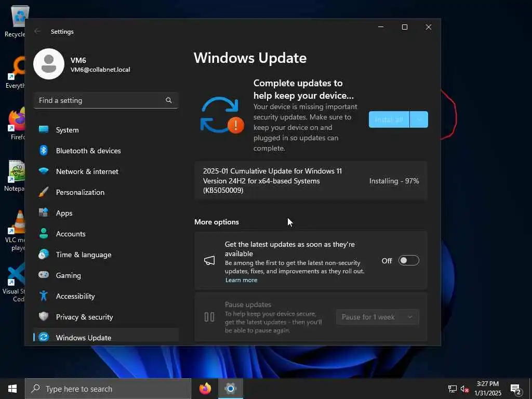This screenshot has width=532, height=399.
Task: Click the pause icon beside Pause updates
Action: click(209, 317)
